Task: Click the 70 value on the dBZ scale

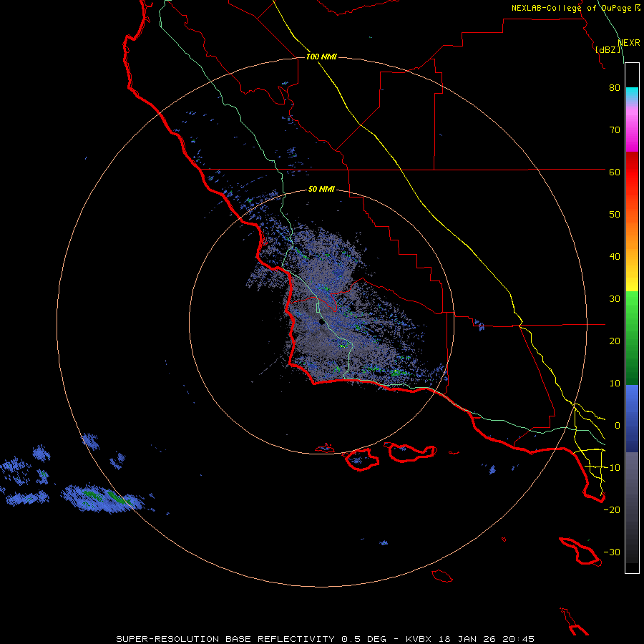Action: (615, 130)
